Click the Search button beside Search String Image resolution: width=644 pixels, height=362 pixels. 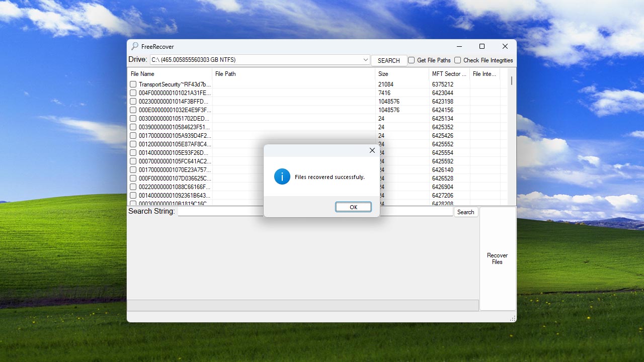[465, 212]
